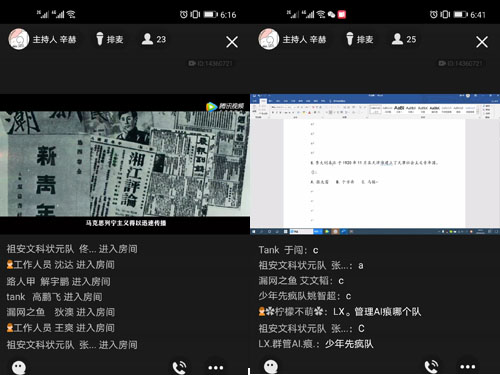Screen dimensions: 500x375
Task: Select chat message '祖安文科状元队 张...: a'
Action: pyautogui.click(x=311, y=265)
